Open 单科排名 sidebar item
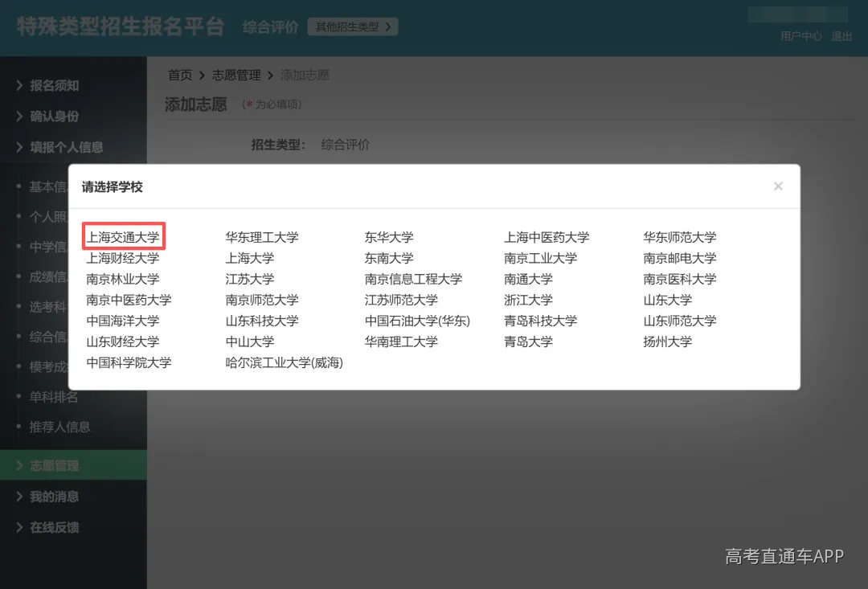Screen dimensions: 868x589 coord(54,397)
